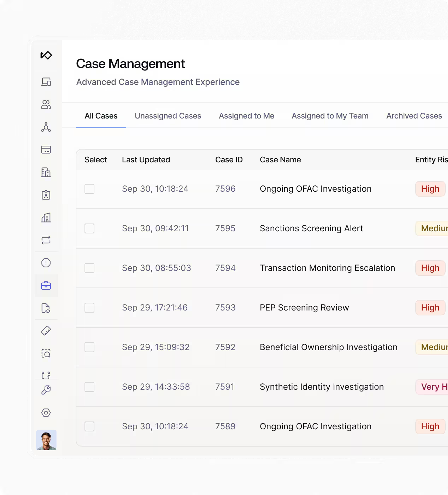
Task: Open the credit card icon in the sidebar
Action: [x=46, y=150]
